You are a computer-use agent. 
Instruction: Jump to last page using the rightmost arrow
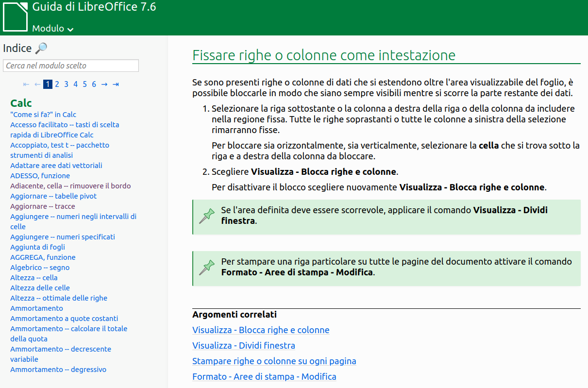click(116, 84)
